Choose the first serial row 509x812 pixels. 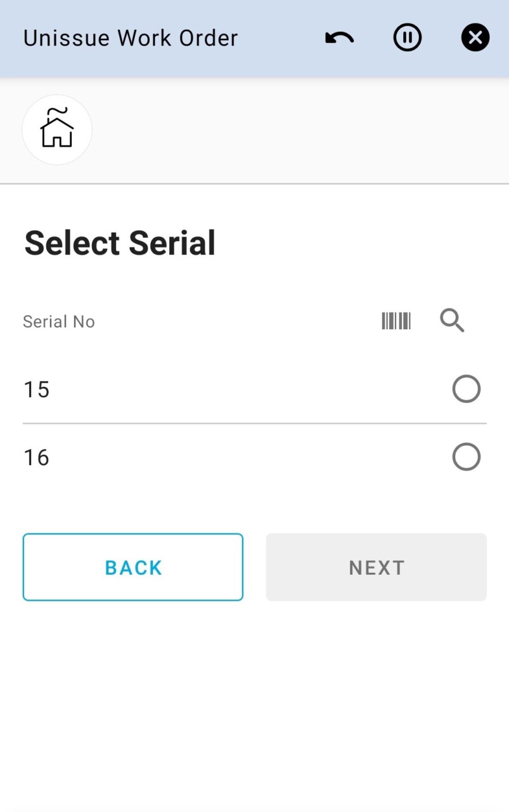coord(254,390)
